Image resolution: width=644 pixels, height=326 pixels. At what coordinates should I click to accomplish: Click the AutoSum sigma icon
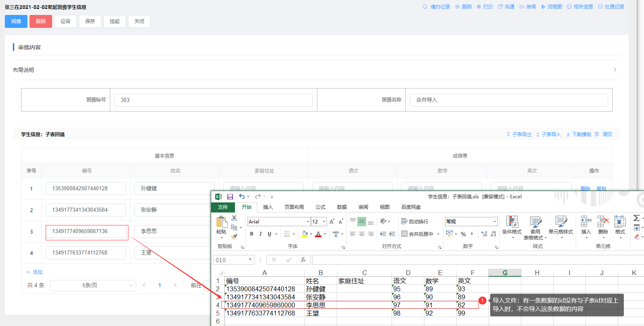tap(636, 218)
